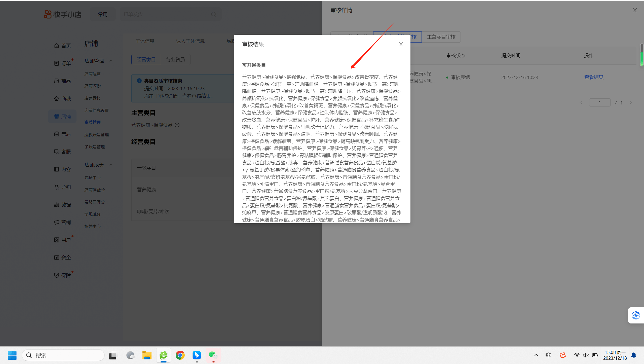Image resolution: width=644 pixels, height=364 pixels.
Task: Click the 快手小店 logo
Action: (63, 14)
